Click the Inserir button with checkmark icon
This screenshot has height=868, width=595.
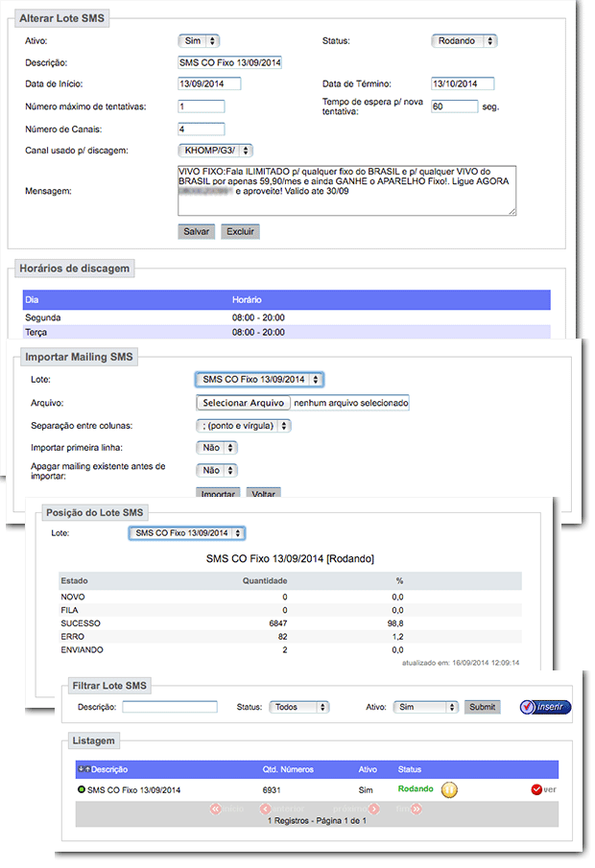click(545, 707)
